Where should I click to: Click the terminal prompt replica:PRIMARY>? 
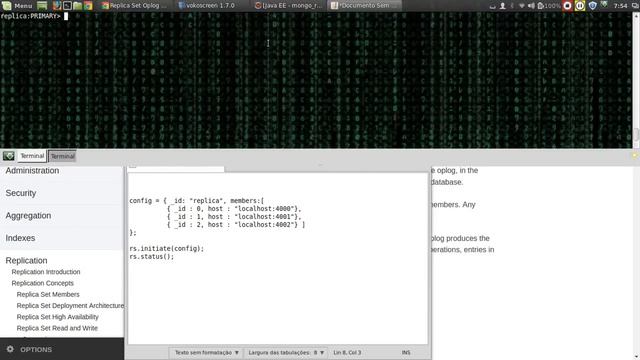coord(30,16)
